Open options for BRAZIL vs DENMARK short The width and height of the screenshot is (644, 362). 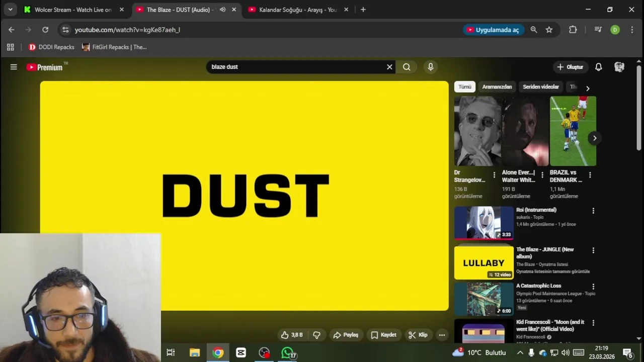(590, 175)
